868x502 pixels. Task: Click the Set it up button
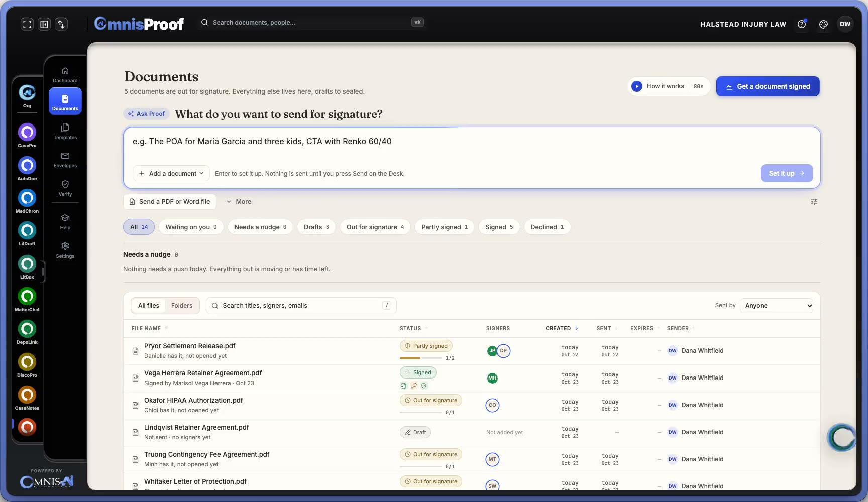pyautogui.click(x=787, y=173)
